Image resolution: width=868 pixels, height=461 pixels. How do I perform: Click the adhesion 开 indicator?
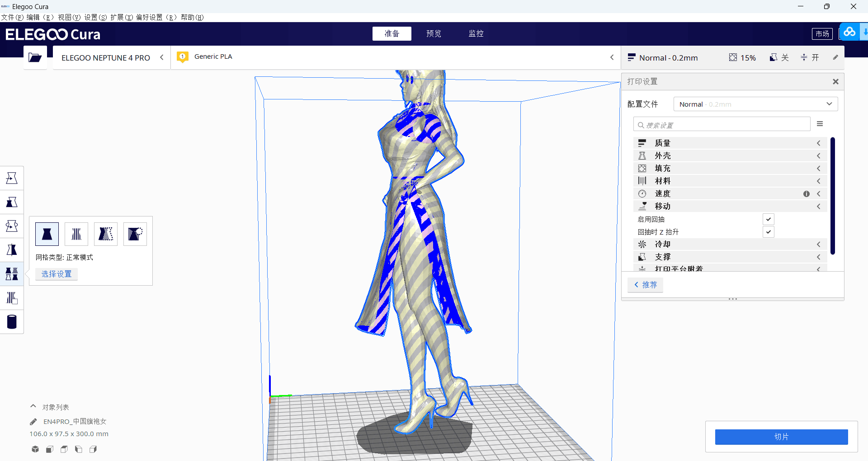click(x=810, y=58)
